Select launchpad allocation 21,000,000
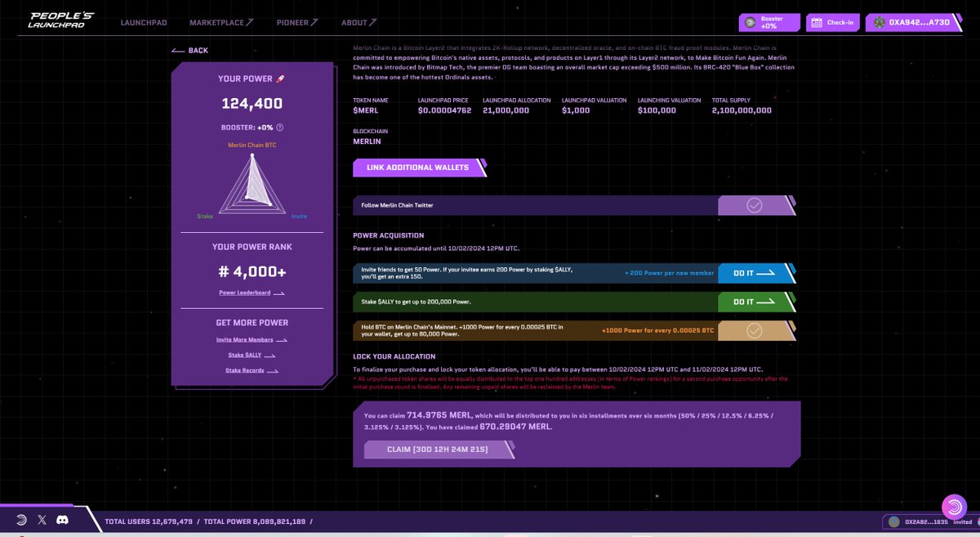Viewport: 980px width, 537px height. (506, 110)
